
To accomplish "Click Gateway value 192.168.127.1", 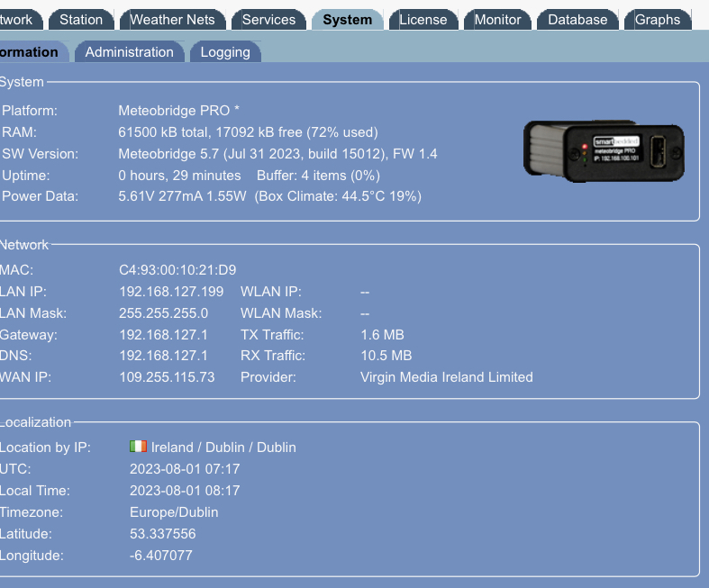I will tap(163, 335).
